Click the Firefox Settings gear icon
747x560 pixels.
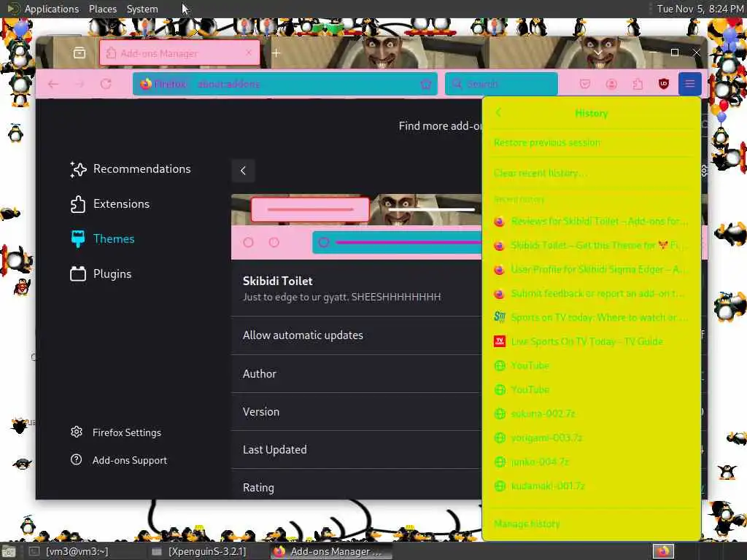click(76, 432)
